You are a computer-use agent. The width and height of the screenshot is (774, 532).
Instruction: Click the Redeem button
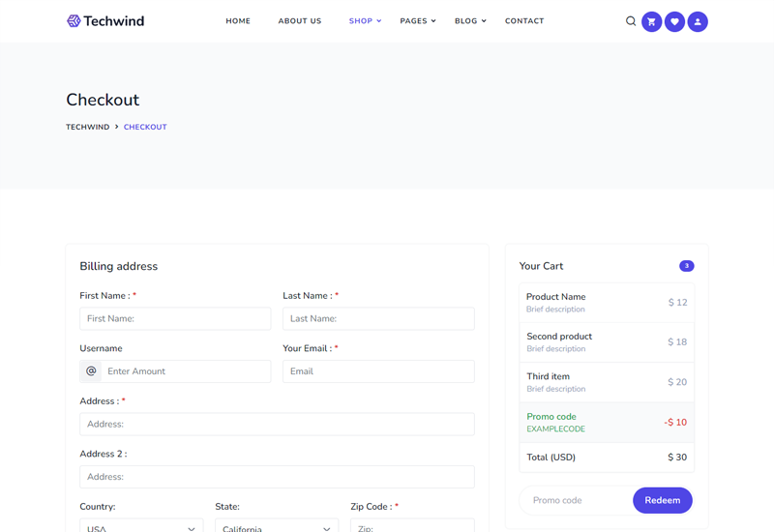pos(663,500)
